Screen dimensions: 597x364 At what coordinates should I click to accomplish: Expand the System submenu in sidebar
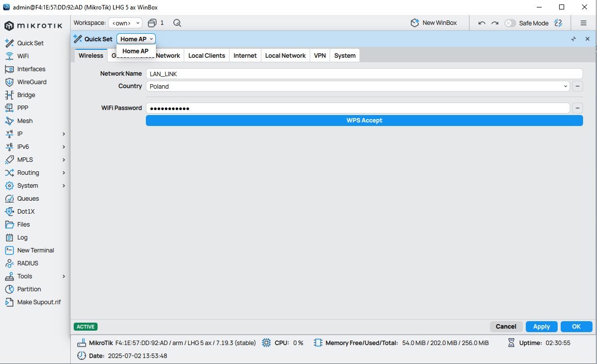point(64,185)
